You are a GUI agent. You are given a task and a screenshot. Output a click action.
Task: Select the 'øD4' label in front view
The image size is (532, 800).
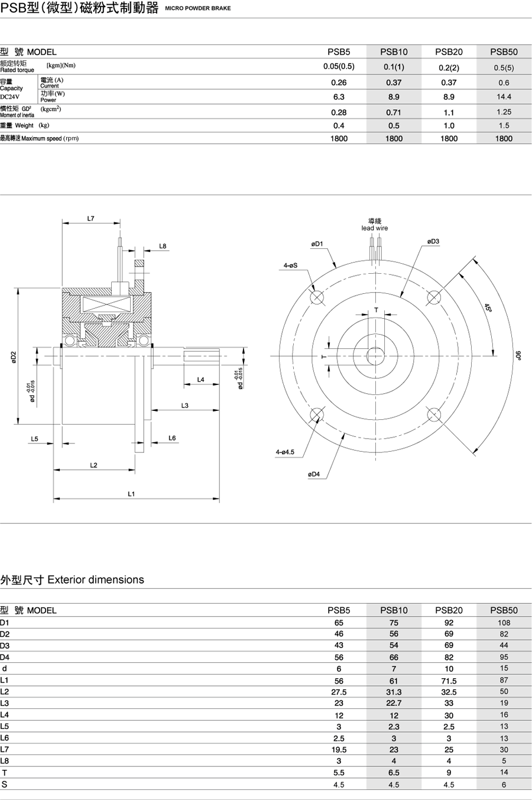click(314, 474)
